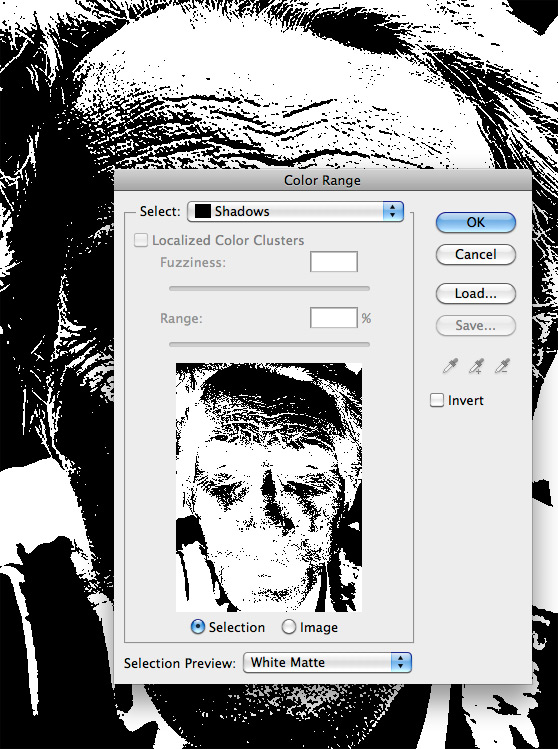Click the Select dropdown stepper arrows
The width and height of the screenshot is (558, 749).
pyautogui.click(x=393, y=211)
